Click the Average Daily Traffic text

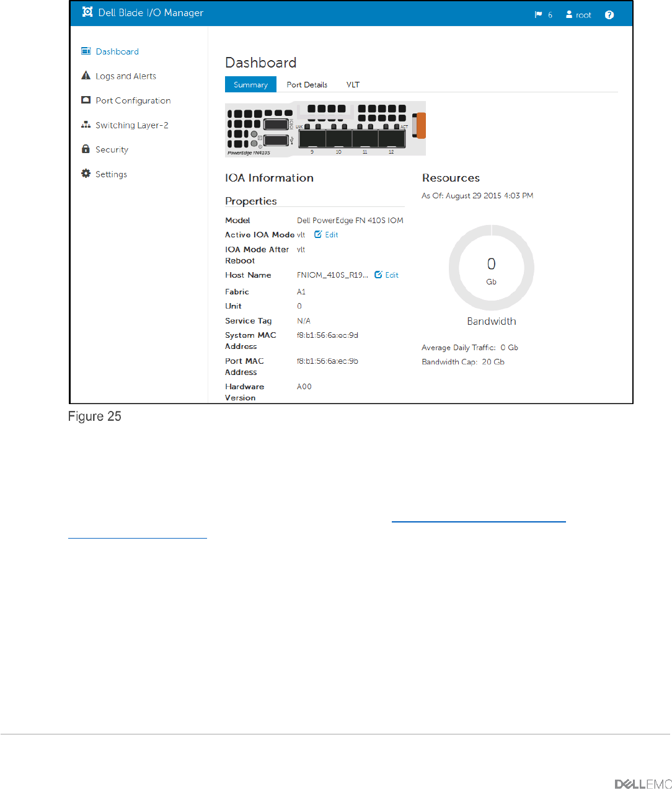pyautogui.click(x=470, y=348)
